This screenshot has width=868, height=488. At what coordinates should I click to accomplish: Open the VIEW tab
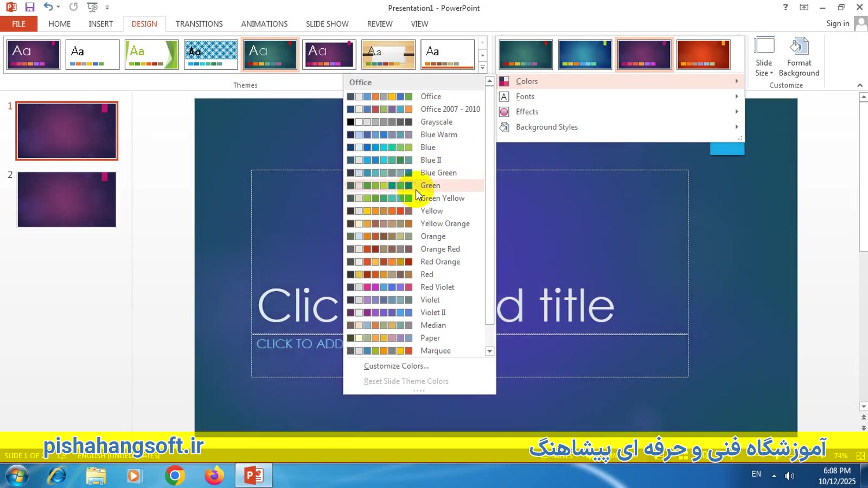point(419,24)
